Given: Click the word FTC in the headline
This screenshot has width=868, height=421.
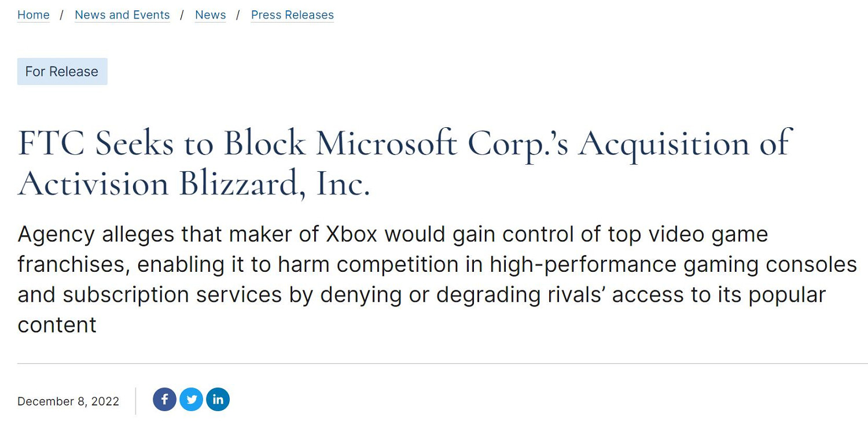Looking at the screenshot, I should 52,143.
